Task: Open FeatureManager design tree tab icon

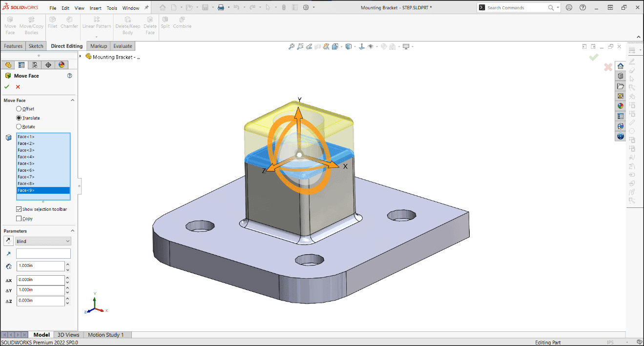Action: (8, 65)
